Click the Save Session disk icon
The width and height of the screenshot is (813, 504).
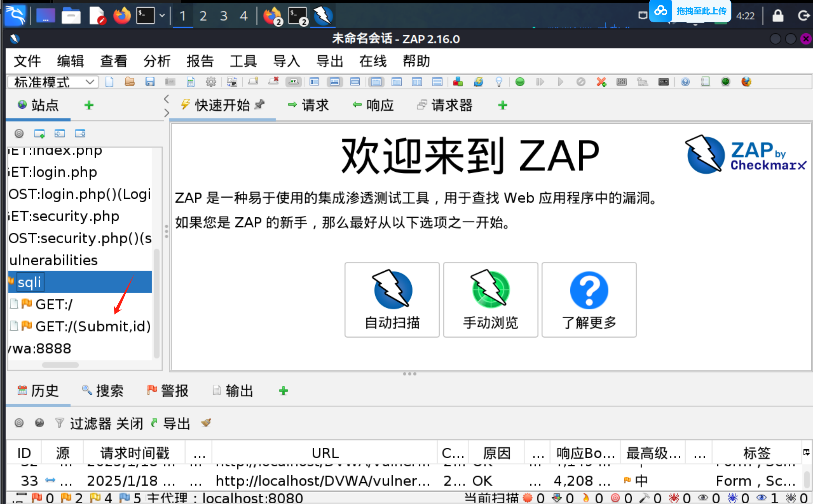coord(150,82)
